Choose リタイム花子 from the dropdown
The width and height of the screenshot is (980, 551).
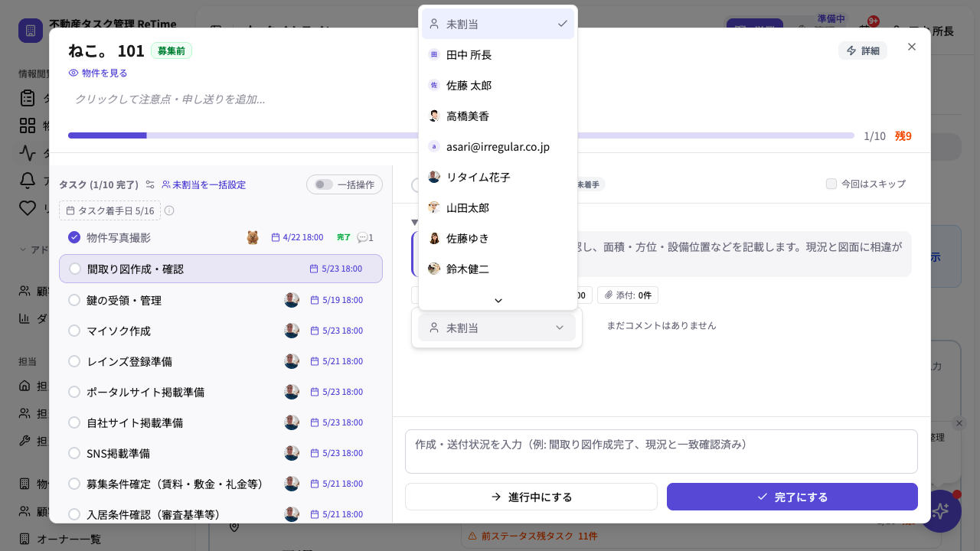tap(498, 177)
